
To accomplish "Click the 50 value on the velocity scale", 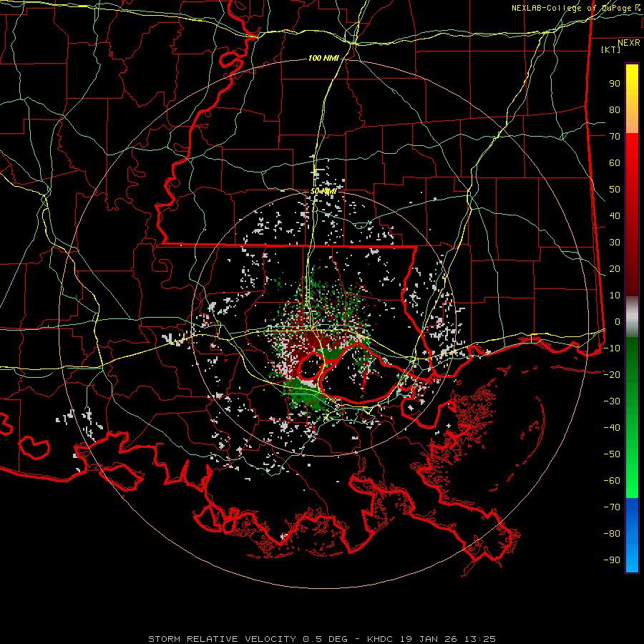I will pyautogui.click(x=615, y=190).
